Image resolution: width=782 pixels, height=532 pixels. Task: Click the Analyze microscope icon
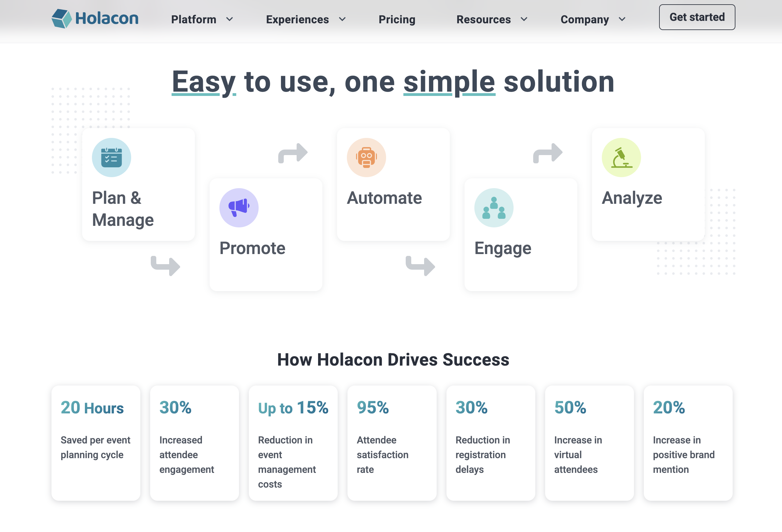pos(621,158)
